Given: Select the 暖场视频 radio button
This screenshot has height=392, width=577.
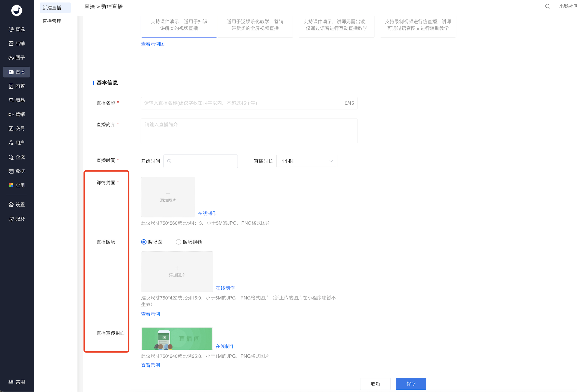Looking at the screenshot, I should click(178, 242).
